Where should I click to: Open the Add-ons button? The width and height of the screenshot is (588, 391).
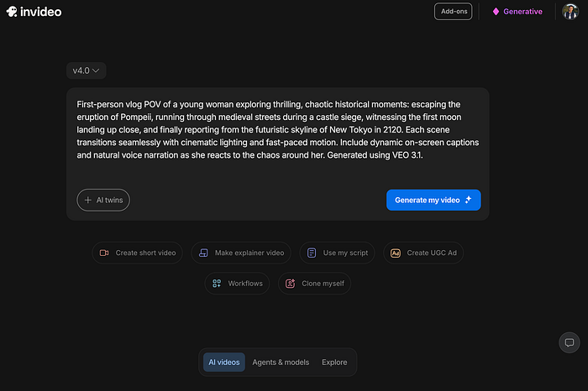pyautogui.click(x=453, y=12)
